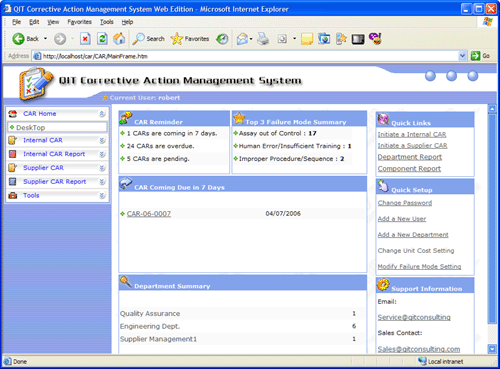
Task: Open the Edit menu
Action: (34, 22)
